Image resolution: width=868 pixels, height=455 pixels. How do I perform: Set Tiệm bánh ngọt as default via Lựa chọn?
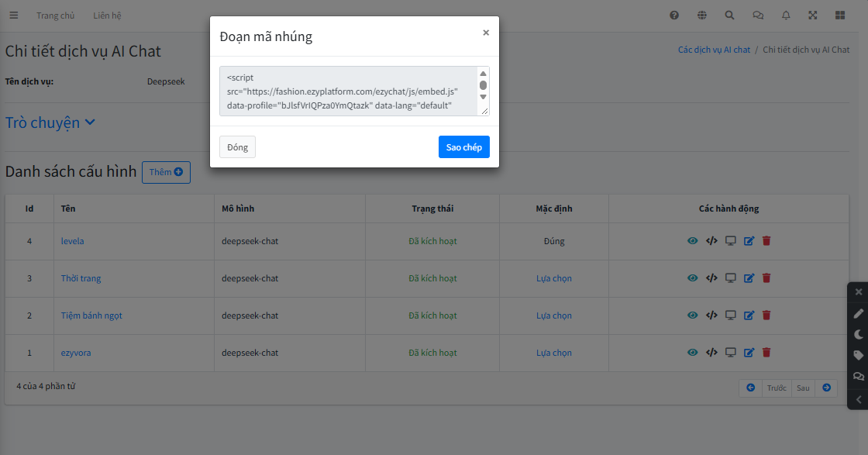click(x=554, y=315)
